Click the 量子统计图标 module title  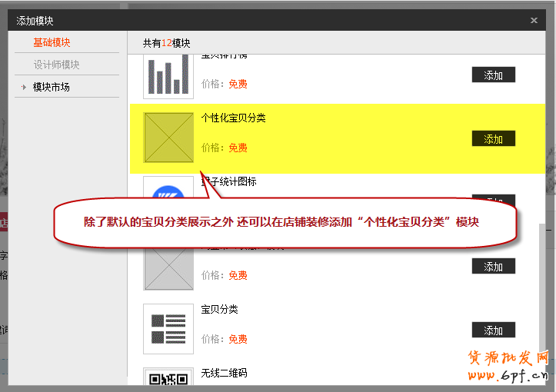[x=228, y=182]
